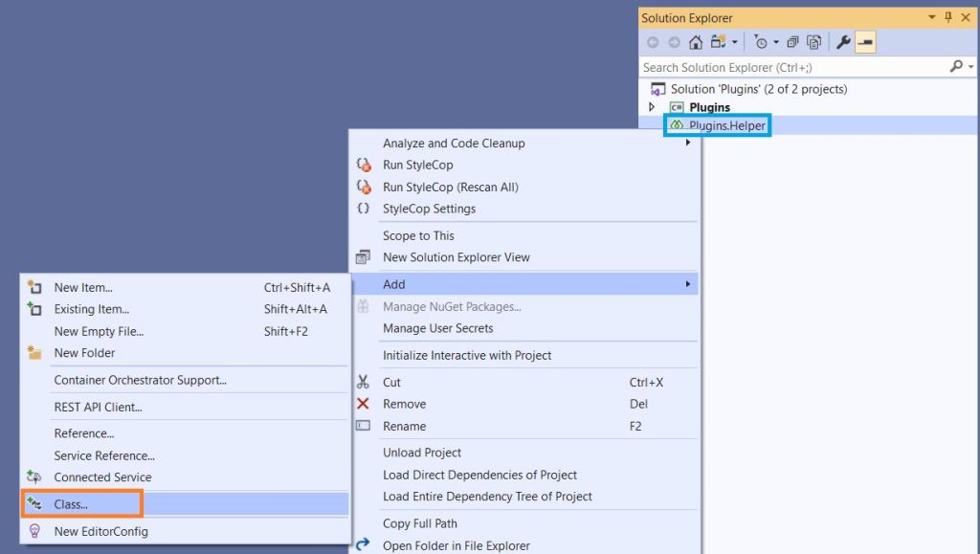Click the Search Solution Explorer input field
Viewport: 980px width, 554px height.
pyautogui.click(x=790, y=67)
